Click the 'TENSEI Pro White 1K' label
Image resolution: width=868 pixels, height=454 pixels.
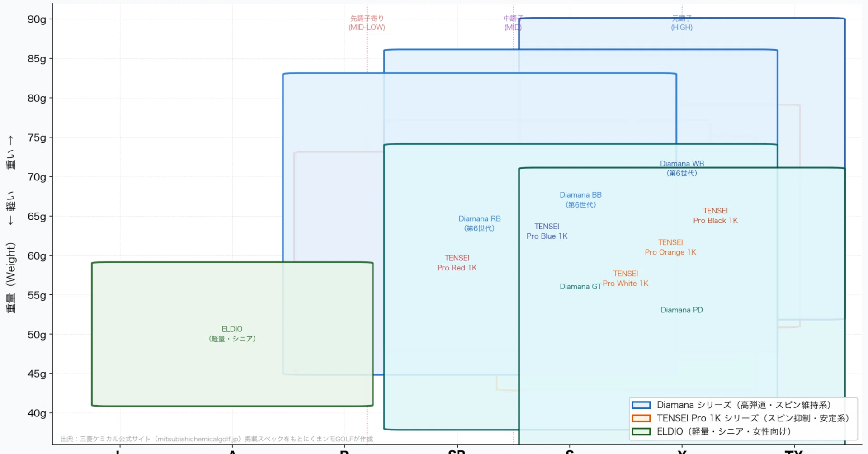click(626, 279)
